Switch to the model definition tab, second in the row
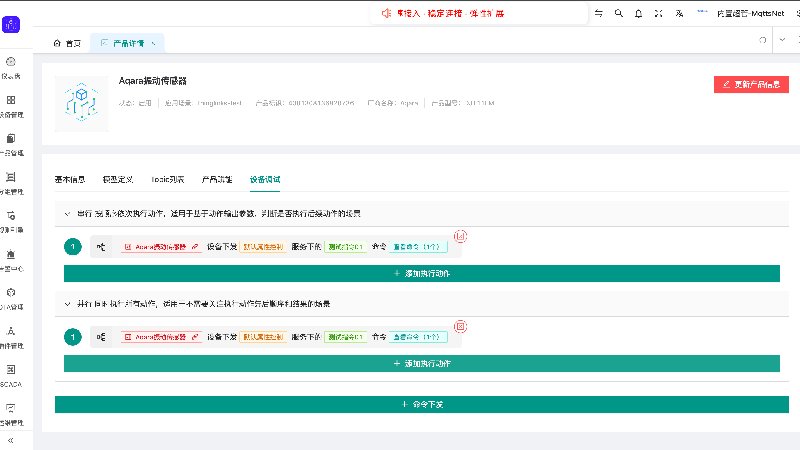The image size is (800, 450). tap(118, 180)
